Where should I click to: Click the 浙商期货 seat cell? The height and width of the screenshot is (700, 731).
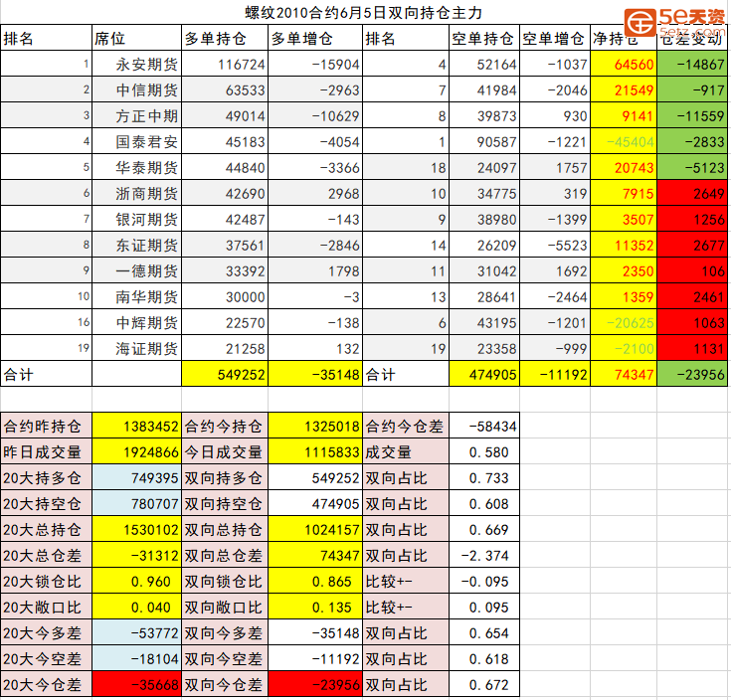[136, 193]
